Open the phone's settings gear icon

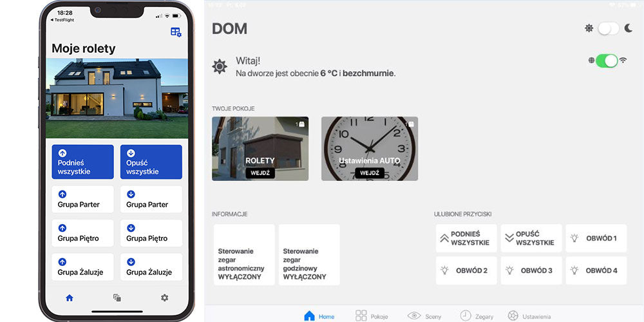coord(164,298)
